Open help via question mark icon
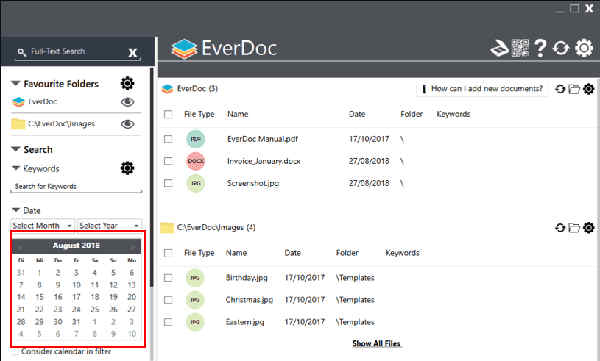Image resolution: width=600 pixels, height=361 pixels. click(x=540, y=48)
